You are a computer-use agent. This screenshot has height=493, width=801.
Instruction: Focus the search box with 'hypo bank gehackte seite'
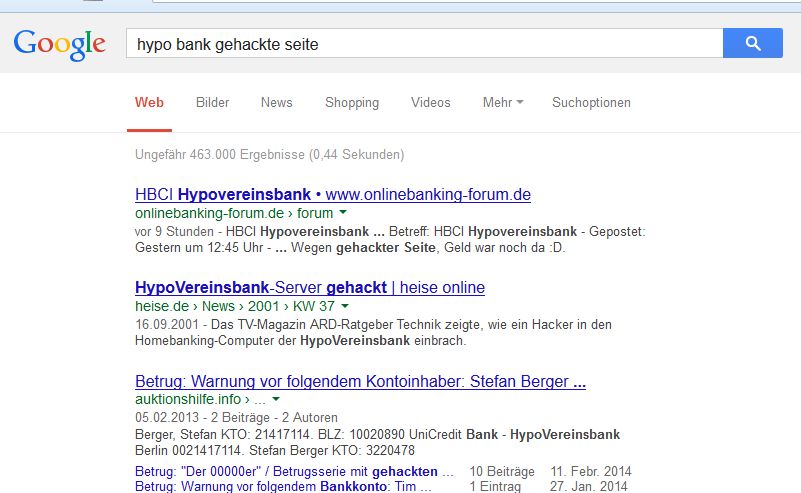click(425, 43)
